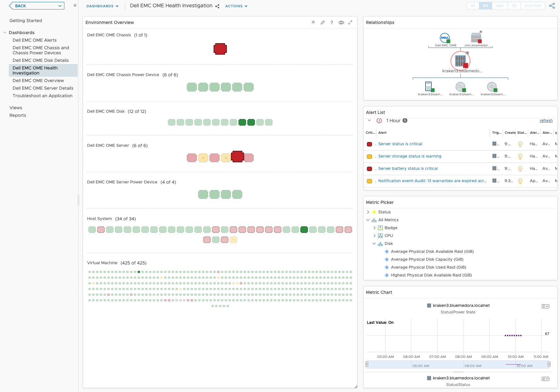Collapse the Dashboards tree section
The width and height of the screenshot is (560, 392).
5,33
